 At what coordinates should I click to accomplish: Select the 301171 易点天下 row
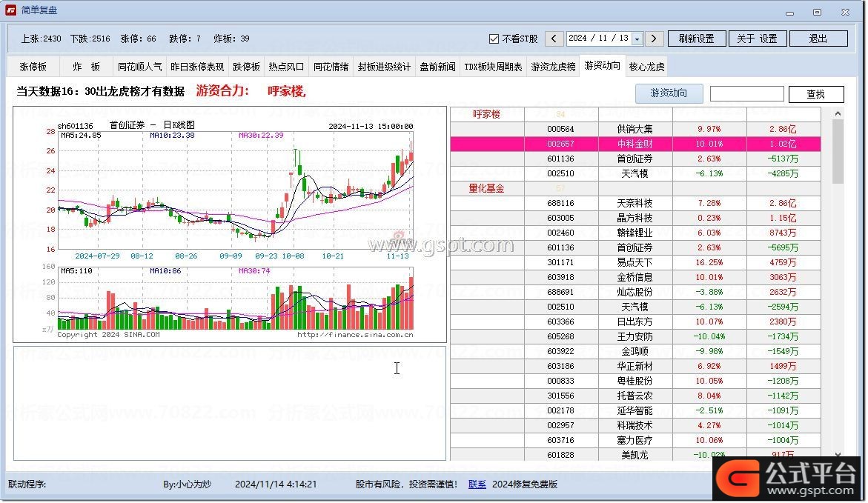[x=635, y=262]
